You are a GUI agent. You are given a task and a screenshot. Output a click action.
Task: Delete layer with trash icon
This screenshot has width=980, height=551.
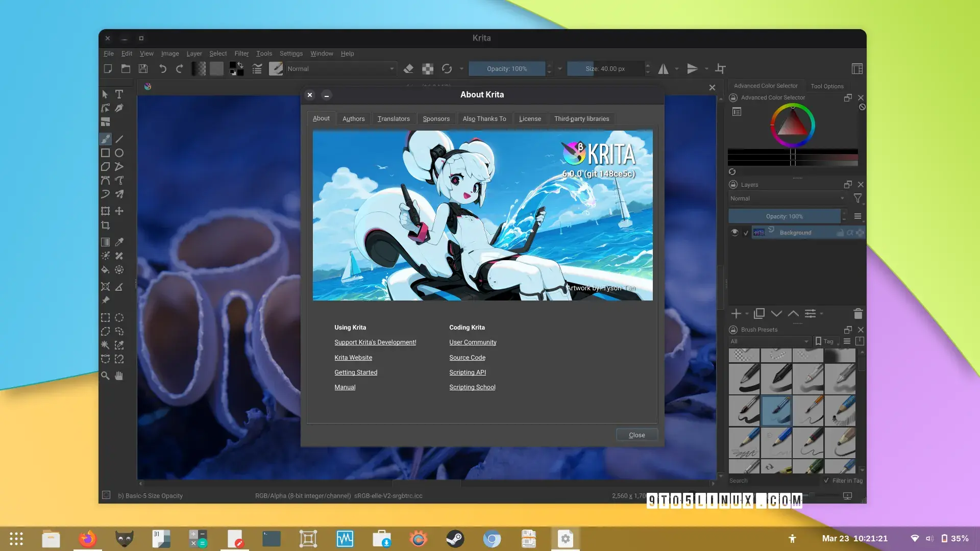coord(858,314)
